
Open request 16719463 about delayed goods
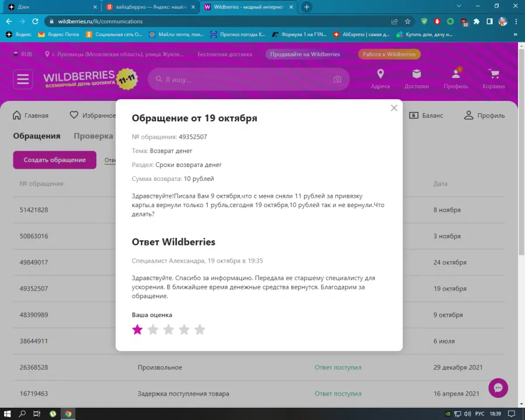(259, 394)
